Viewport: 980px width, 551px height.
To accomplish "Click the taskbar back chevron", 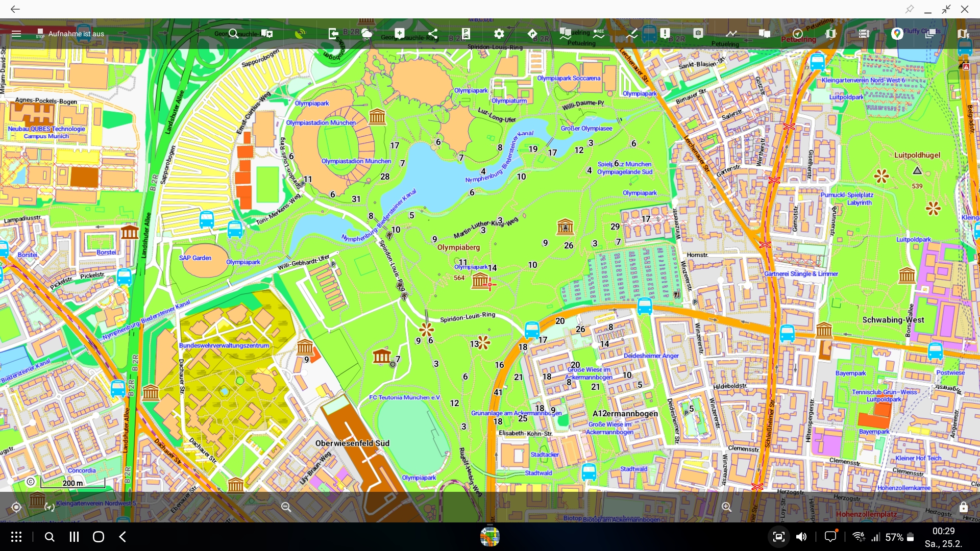I will [x=123, y=537].
